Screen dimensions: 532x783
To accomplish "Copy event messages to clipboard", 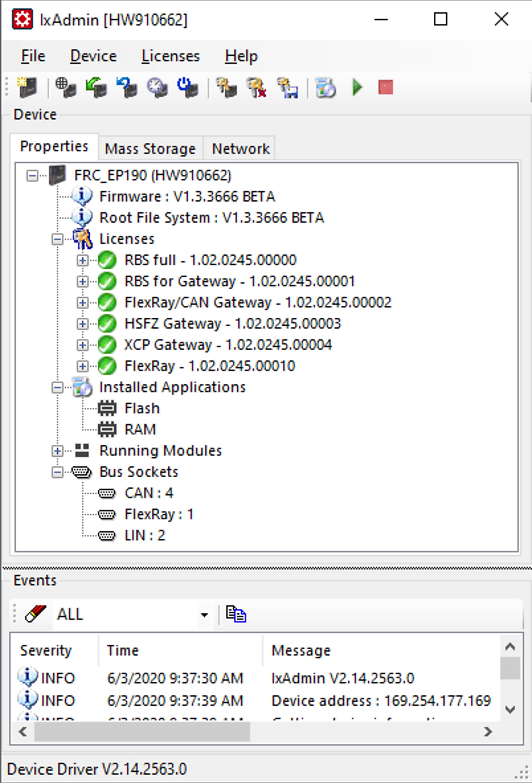I will pos(236,614).
